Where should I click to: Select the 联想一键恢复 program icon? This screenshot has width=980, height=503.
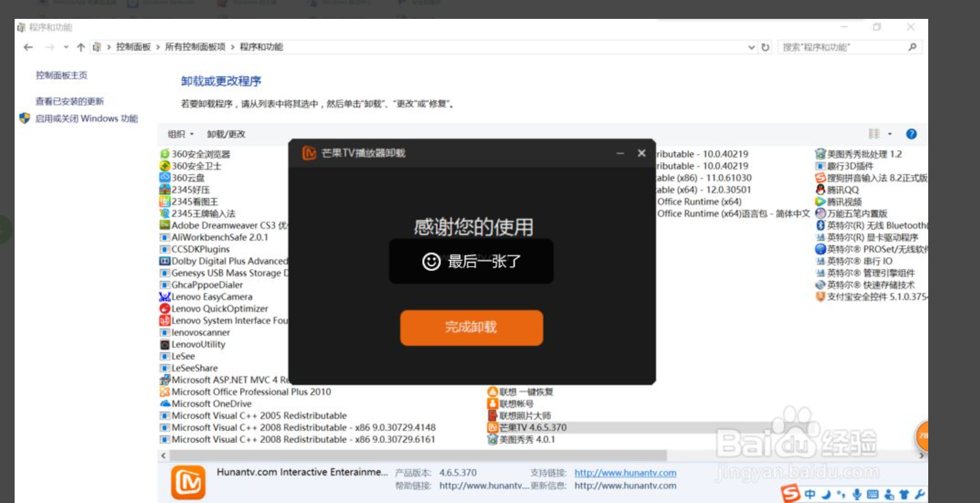493,392
